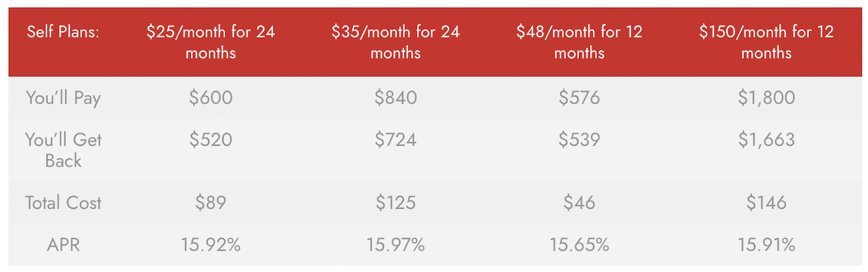Image resolution: width=868 pixels, height=272 pixels.
Task: Click the You'll Get Back row label
Action: click(x=63, y=150)
